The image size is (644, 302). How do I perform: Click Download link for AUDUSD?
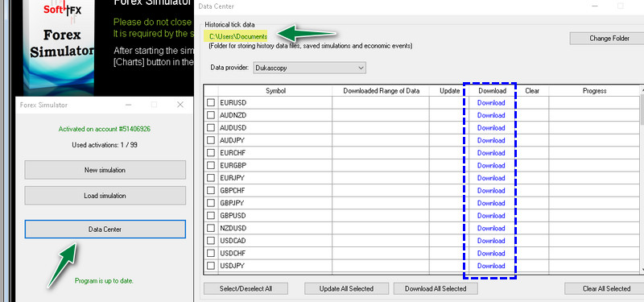(491, 128)
